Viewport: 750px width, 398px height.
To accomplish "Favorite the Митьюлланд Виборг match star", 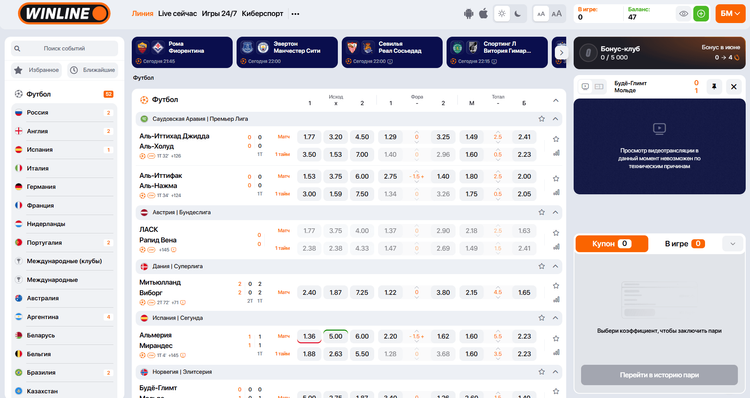I will pos(556,286).
